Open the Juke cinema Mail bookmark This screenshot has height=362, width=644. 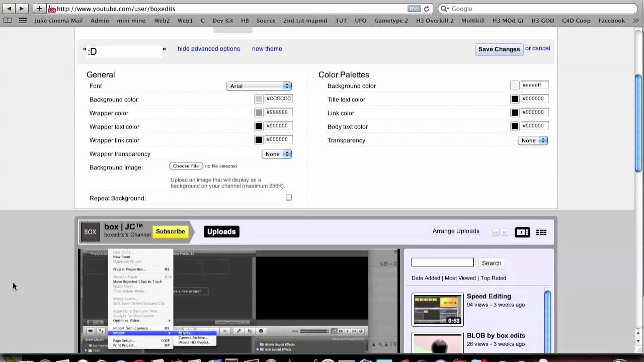58,21
